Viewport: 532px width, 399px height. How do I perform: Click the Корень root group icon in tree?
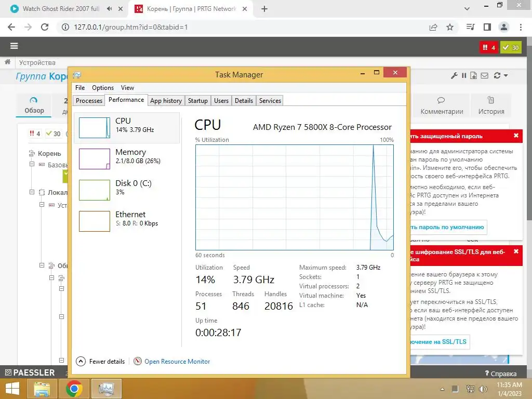32,153
